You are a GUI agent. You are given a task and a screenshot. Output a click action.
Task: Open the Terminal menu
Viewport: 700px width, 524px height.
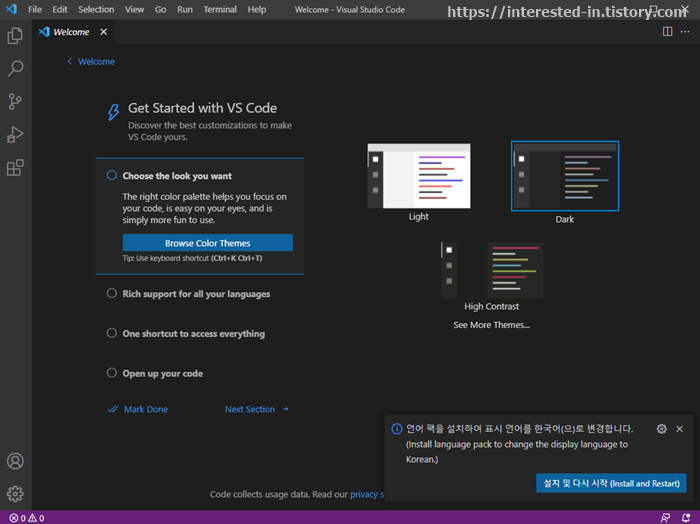point(220,9)
